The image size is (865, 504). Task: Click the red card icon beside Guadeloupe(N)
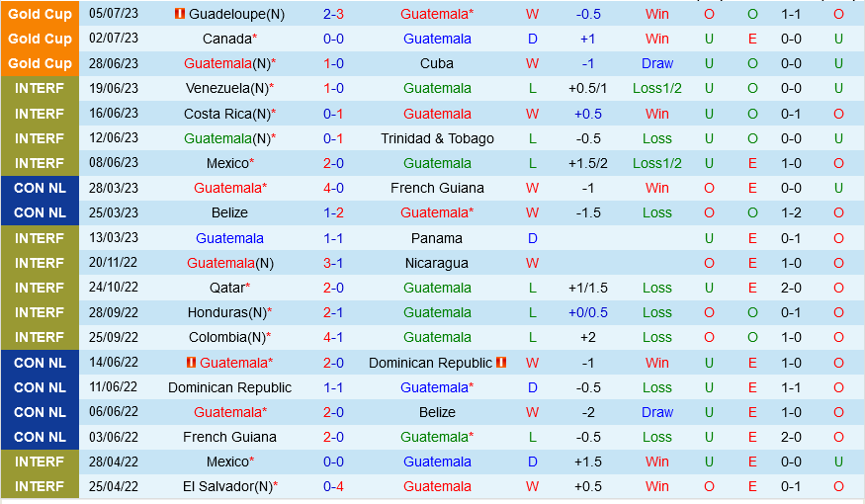tap(179, 14)
